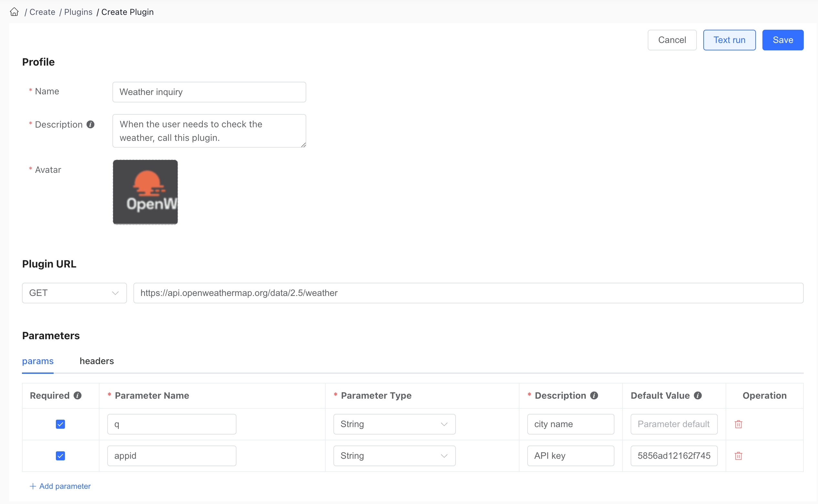This screenshot has width=818, height=504.
Task: Click the Create Plugin breadcrumb text
Action: 127,12
